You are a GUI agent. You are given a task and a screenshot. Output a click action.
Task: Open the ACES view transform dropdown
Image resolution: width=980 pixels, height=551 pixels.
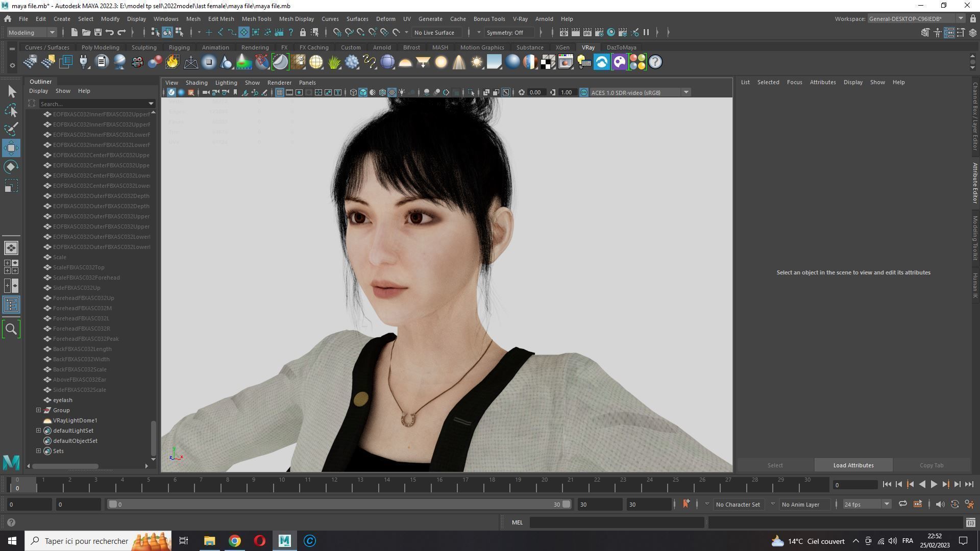point(686,92)
